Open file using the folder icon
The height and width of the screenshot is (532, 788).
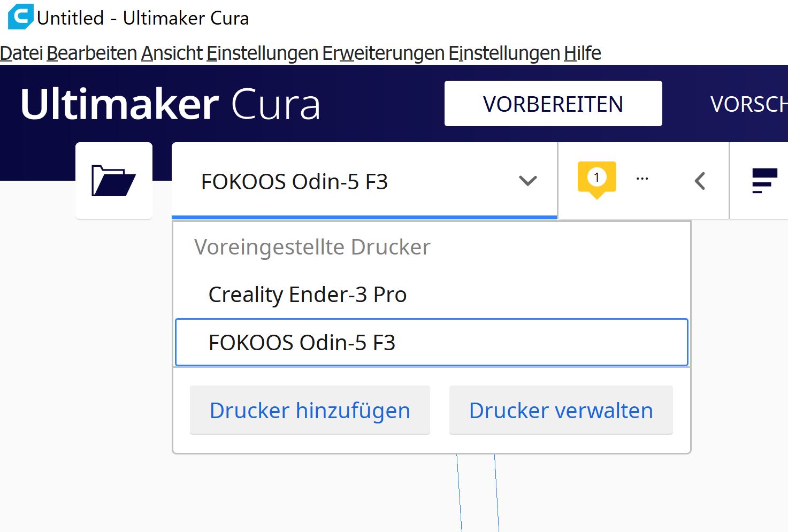click(113, 181)
